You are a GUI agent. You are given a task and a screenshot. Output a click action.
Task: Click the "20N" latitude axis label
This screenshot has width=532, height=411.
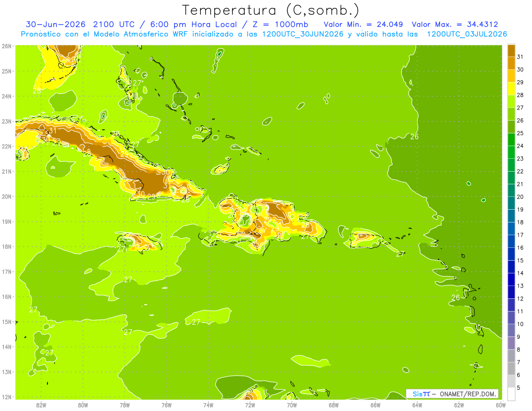click(x=7, y=196)
